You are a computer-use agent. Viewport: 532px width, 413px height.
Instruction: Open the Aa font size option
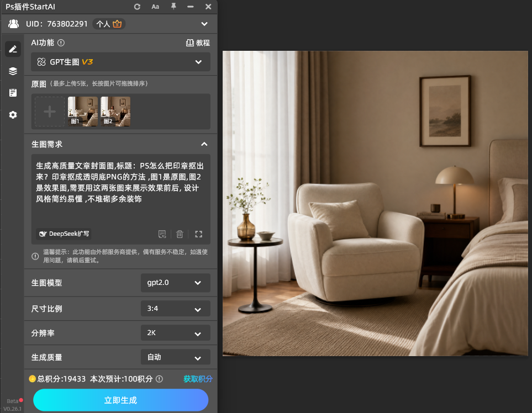pyautogui.click(x=155, y=7)
